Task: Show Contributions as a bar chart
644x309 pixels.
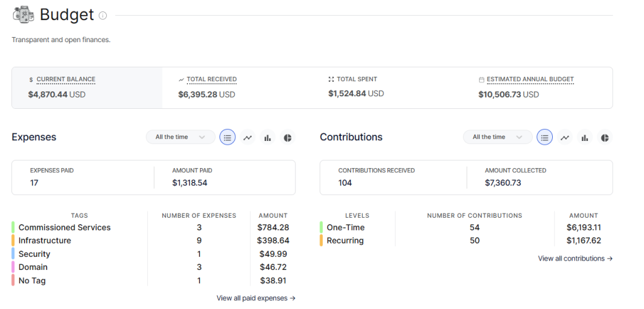Action: coord(585,137)
